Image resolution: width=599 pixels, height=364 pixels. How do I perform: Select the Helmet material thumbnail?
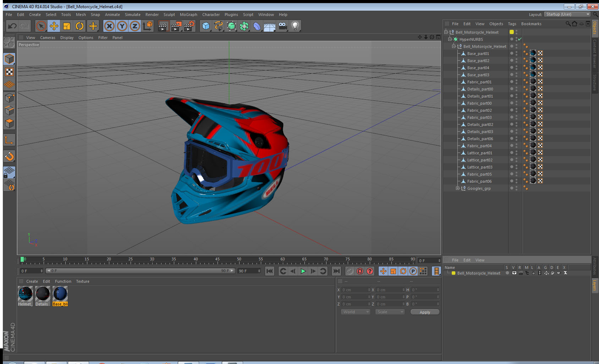[25, 296]
